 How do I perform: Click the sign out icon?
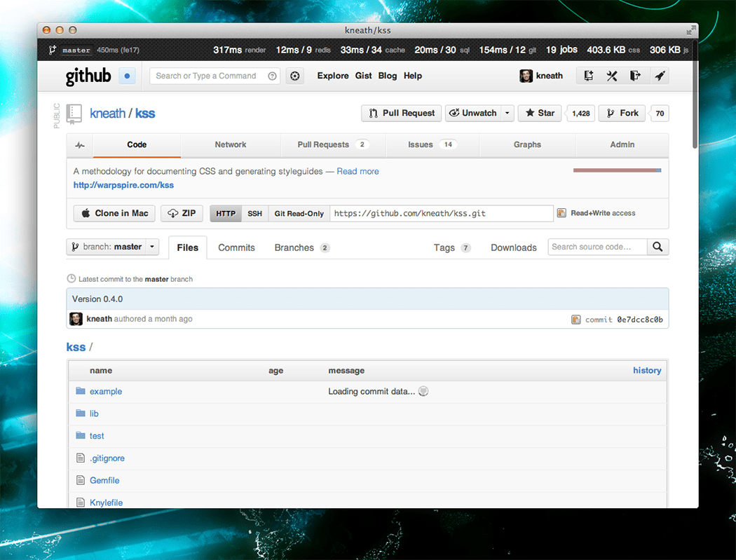coord(635,76)
